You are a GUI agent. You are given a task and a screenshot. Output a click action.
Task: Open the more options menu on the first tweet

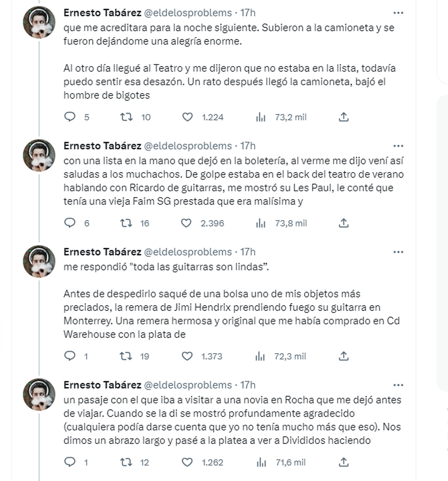[399, 12]
